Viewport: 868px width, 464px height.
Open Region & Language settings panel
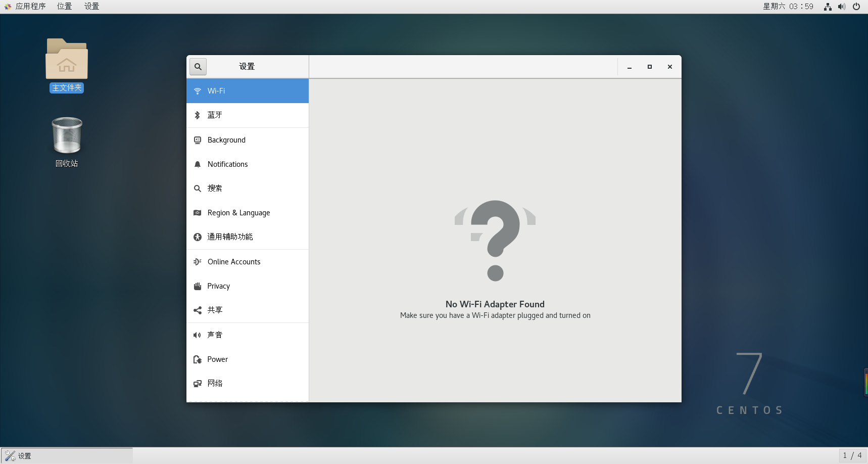coord(248,213)
